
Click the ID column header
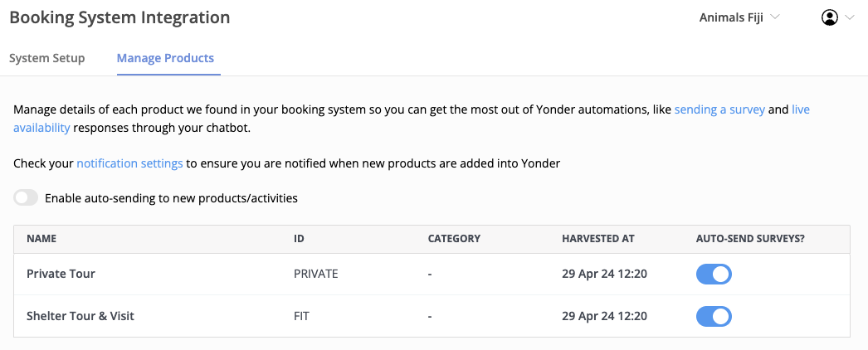point(300,239)
